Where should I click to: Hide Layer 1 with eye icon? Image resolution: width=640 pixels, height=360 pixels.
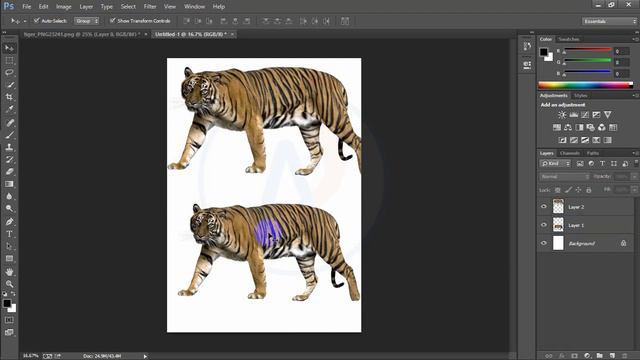pyautogui.click(x=544, y=225)
